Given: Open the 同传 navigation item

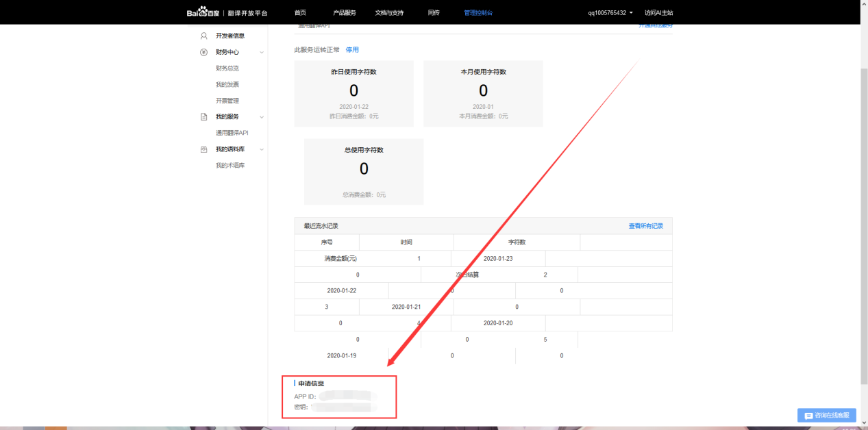Looking at the screenshot, I should point(434,13).
